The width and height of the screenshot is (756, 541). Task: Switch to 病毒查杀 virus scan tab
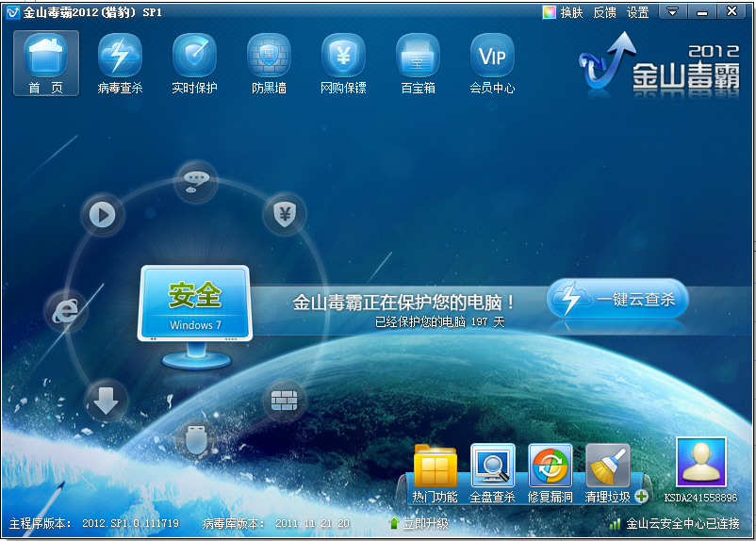pos(120,63)
